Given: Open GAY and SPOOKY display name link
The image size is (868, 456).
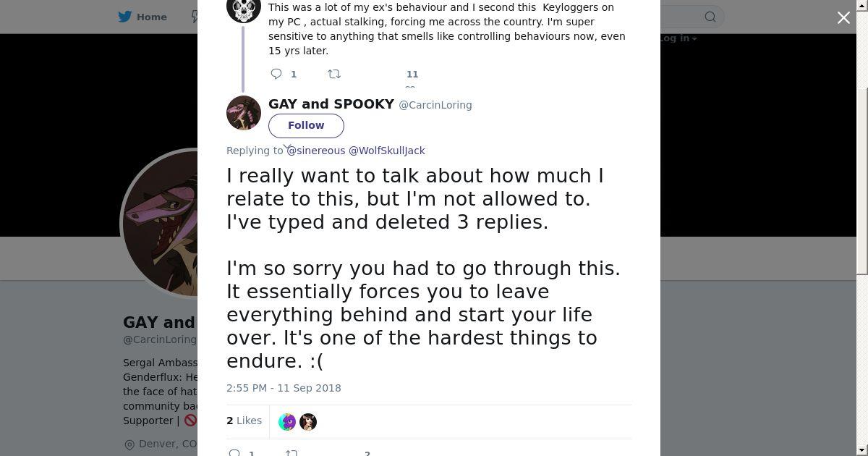Looking at the screenshot, I should tap(331, 104).
